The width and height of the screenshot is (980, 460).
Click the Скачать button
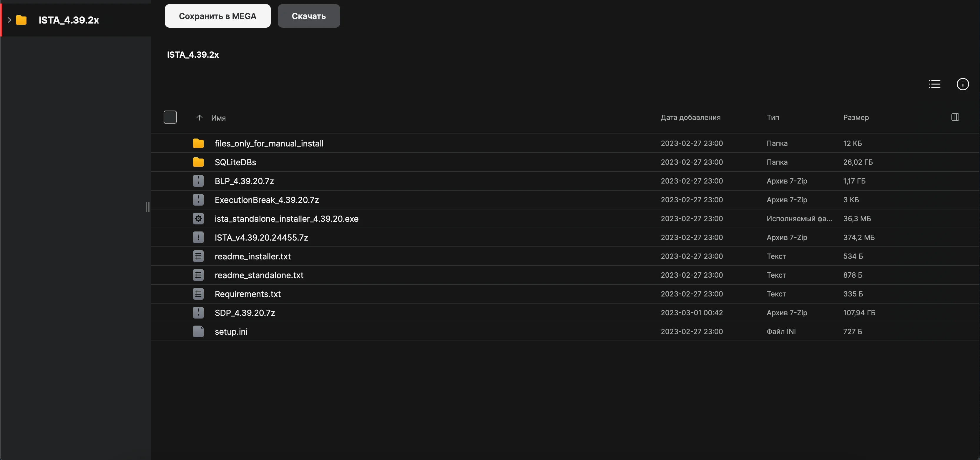click(308, 16)
